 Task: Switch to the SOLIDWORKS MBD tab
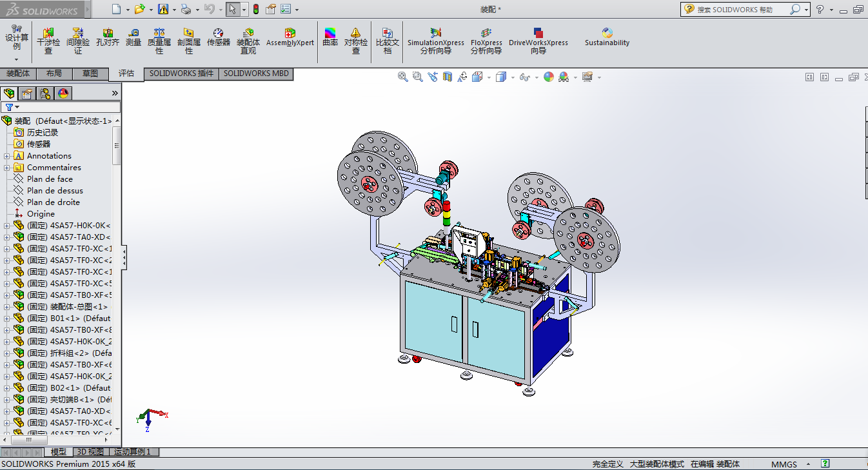256,73
